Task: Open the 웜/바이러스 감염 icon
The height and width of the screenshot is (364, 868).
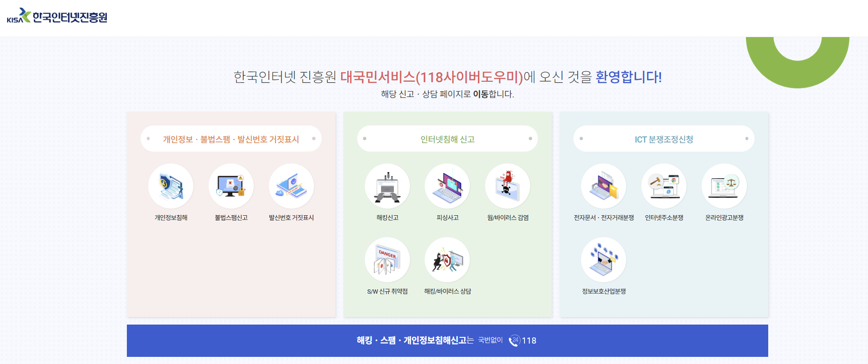Action: pyautogui.click(x=508, y=186)
